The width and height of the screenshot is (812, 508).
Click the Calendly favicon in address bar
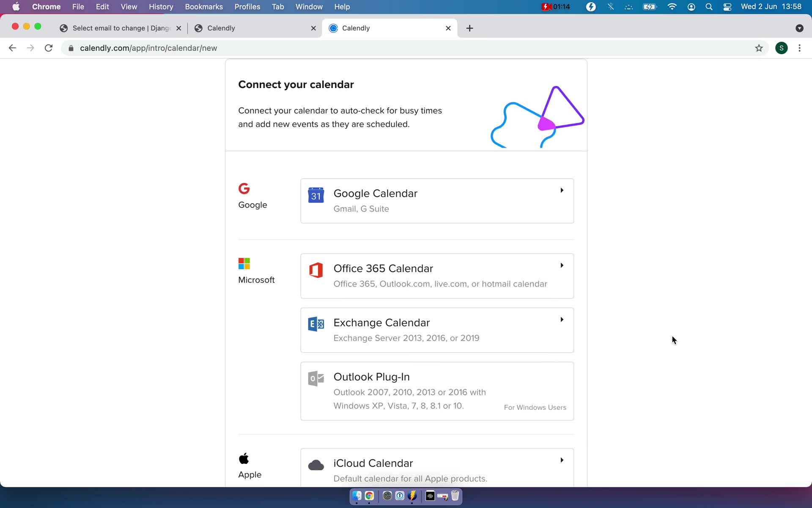pyautogui.click(x=333, y=28)
